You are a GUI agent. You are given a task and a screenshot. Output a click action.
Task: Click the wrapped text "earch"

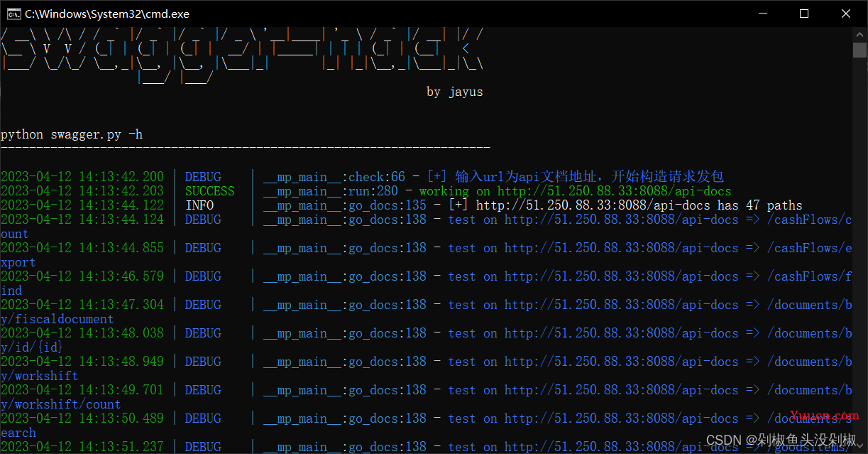click(18, 433)
